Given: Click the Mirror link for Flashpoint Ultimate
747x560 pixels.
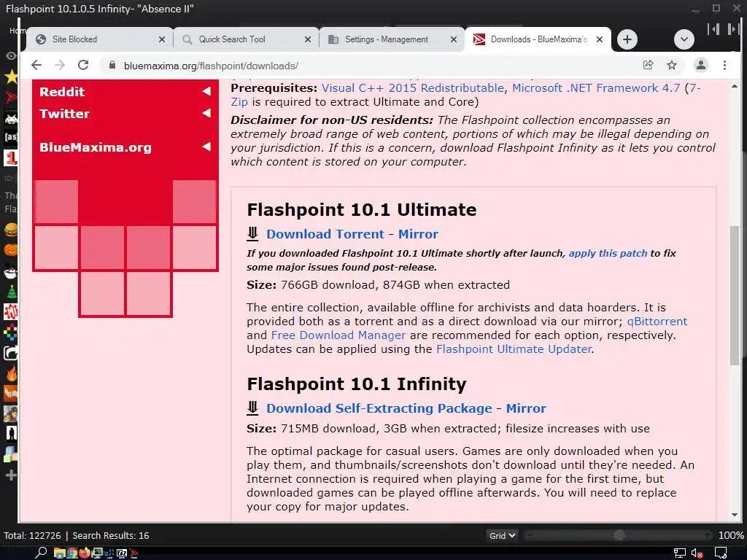Looking at the screenshot, I should (x=418, y=234).
